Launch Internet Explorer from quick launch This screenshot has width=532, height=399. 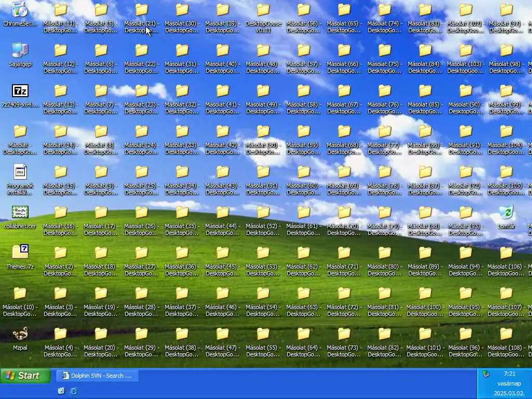coord(74,391)
